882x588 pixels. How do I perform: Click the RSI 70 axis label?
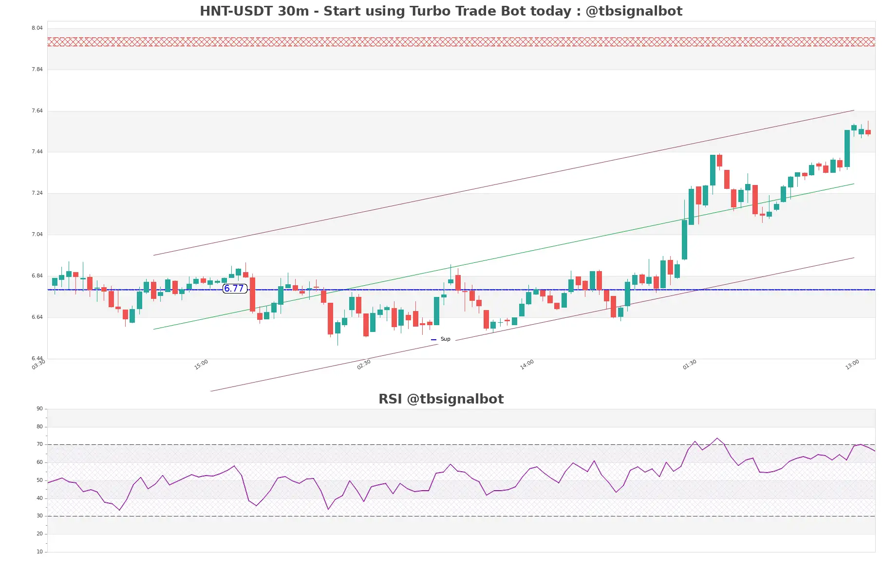39,444
